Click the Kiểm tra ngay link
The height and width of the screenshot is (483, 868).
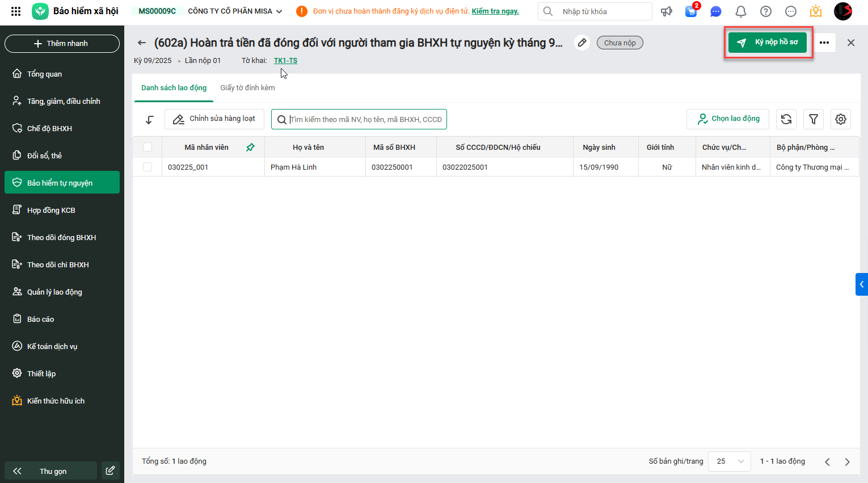495,11
